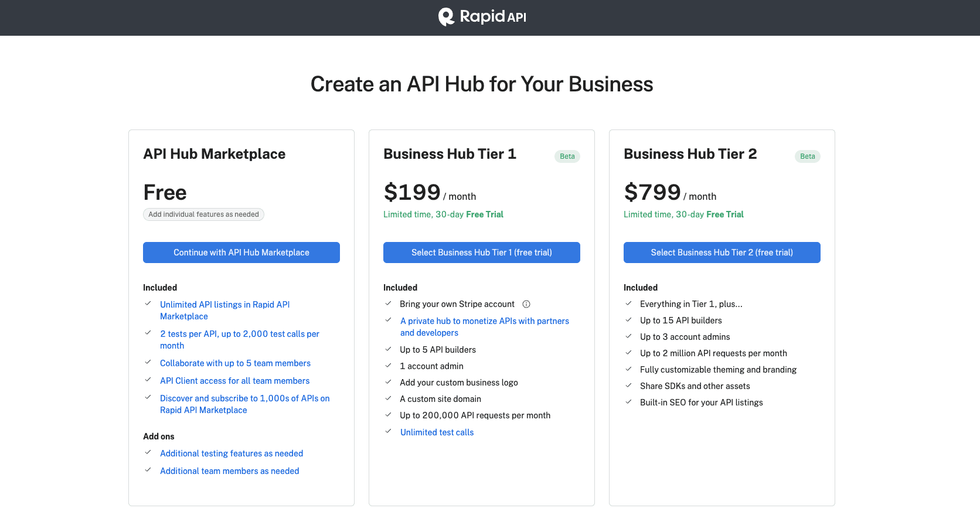This screenshot has width=980, height=515.
Task: Click Tier 2 Limited time Free Trial text
Action: (x=683, y=214)
